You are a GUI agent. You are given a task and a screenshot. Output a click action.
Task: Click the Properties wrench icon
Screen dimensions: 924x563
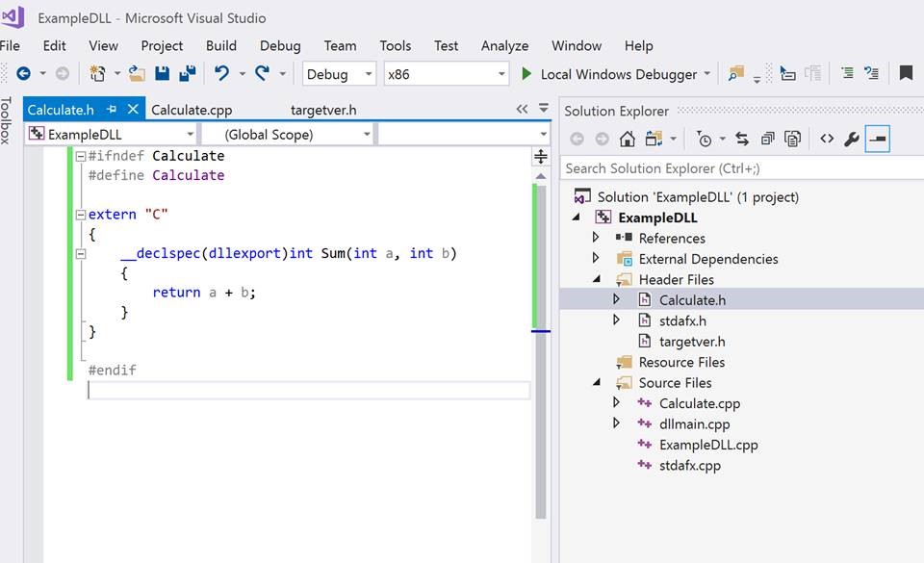(851, 140)
